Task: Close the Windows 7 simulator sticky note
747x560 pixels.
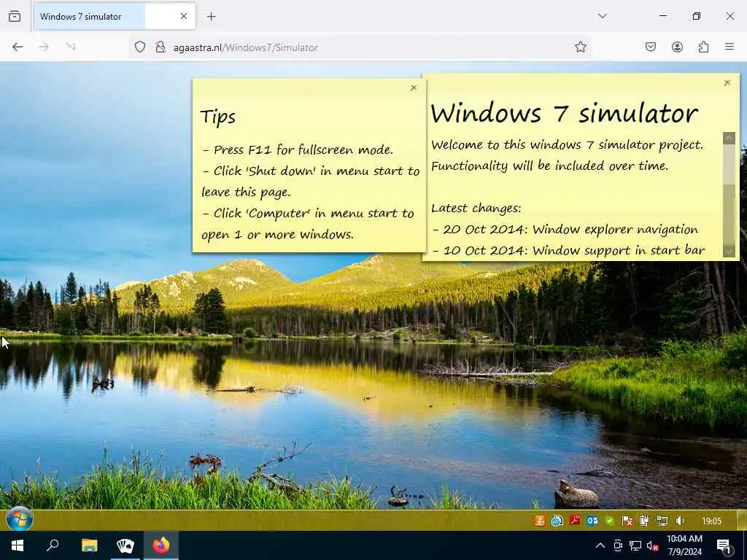Action: pos(727,83)
